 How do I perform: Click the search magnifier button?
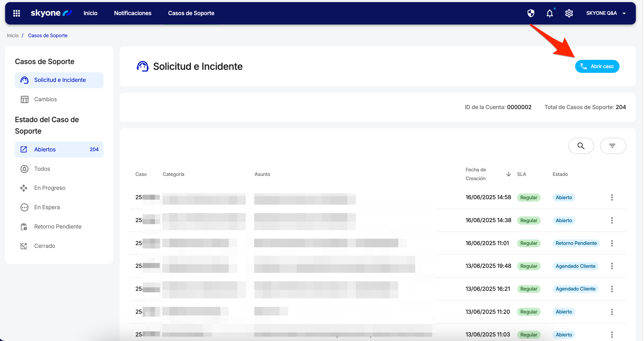(581, 146)
